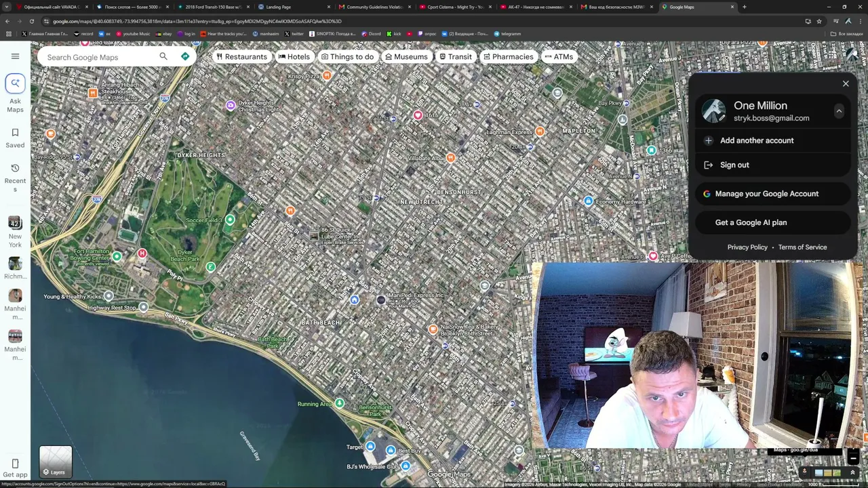Select the Fort Hamilton Bowling Center pin
Viewport: 868px width, 488px height.
coord(117,256)
